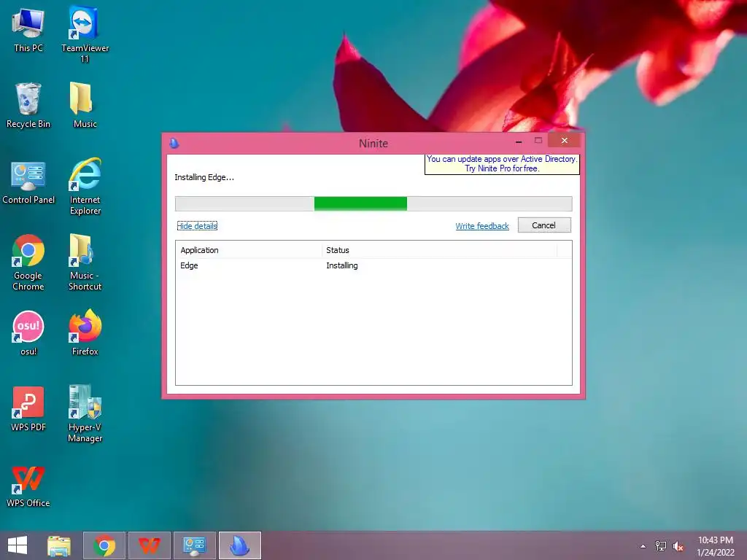Screen dimensions: 747x560
Task: Click the Application column header
Action: coord(249,250)
